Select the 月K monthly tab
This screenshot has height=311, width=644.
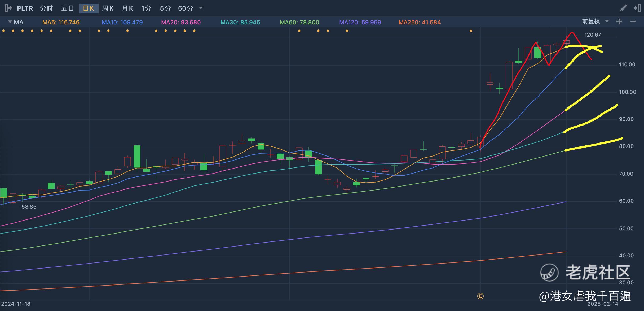pos(127,8)
